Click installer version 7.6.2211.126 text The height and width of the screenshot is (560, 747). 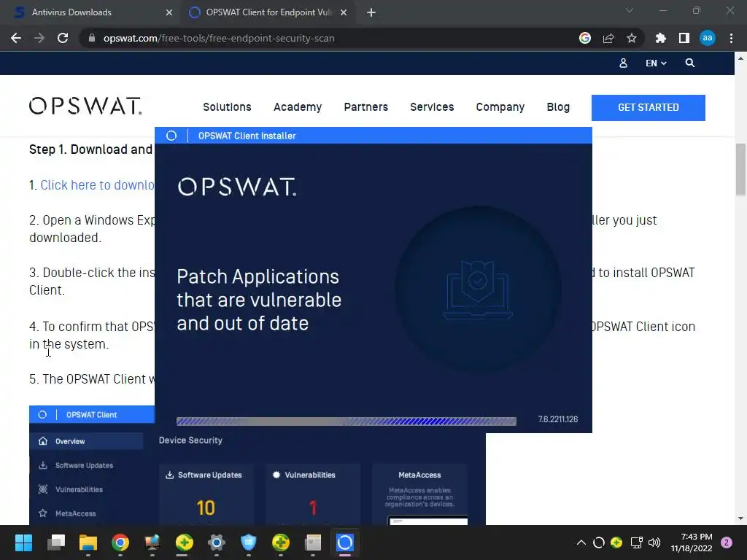[x=558, y=419]
